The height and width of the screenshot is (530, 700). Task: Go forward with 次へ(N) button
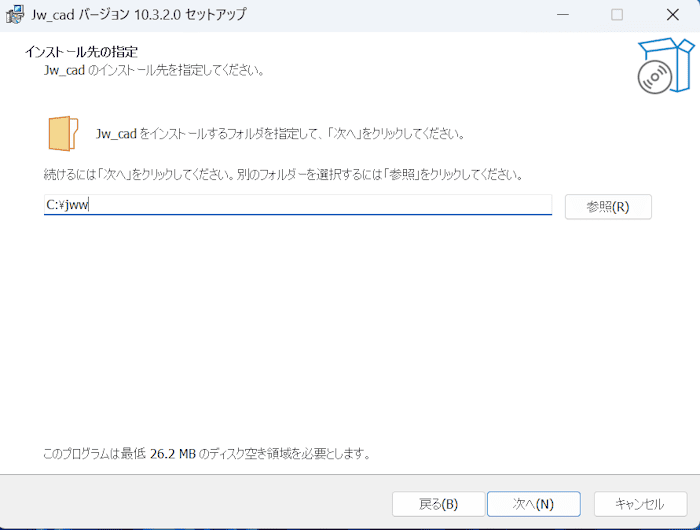[533, 504]
